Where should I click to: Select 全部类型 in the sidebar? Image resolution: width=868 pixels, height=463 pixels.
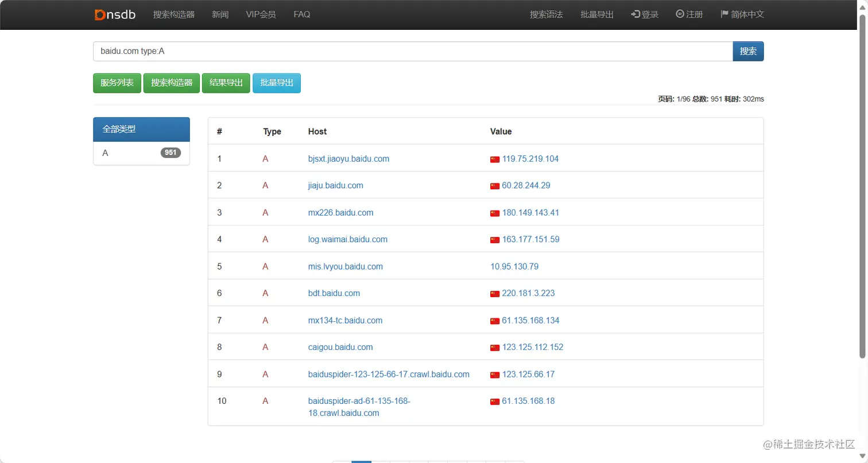[x=141, y=129]
